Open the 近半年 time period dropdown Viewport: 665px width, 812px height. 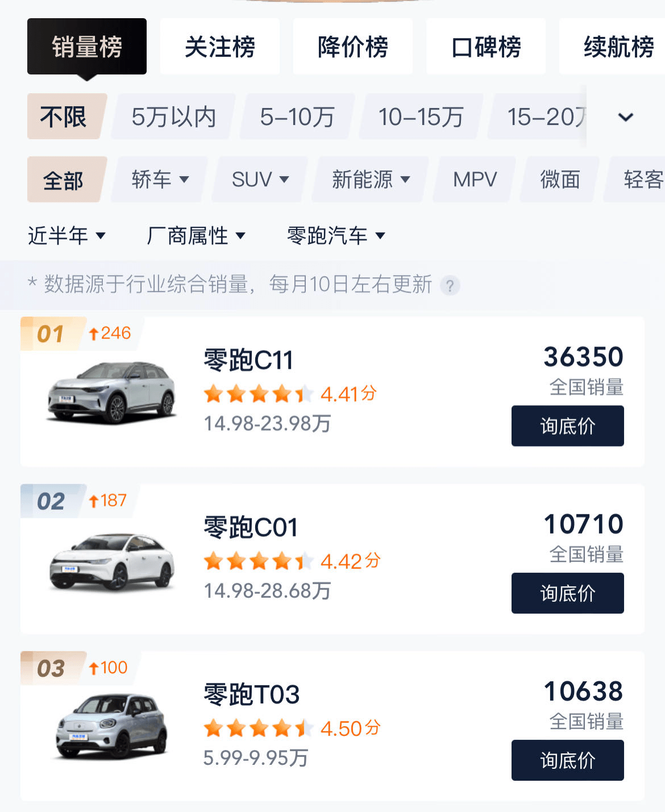pos(66,235)
